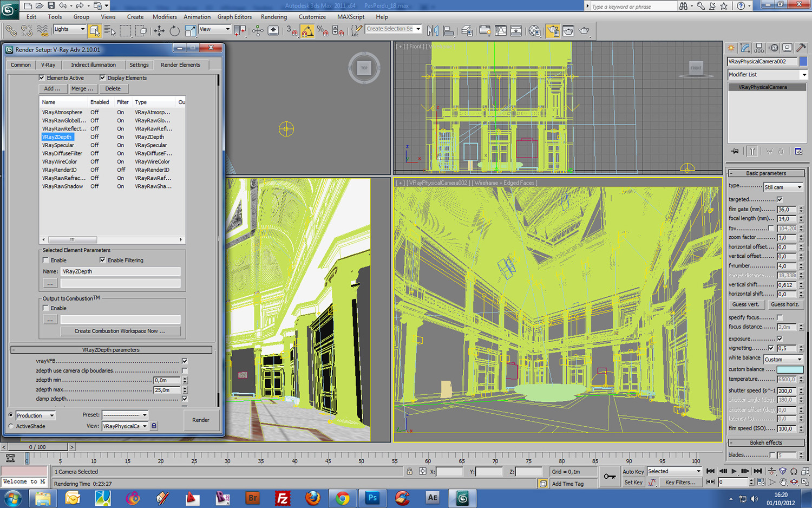Viewport: 812px width, 508px height.
Task: Enable zdepth use camera clip boundaries
Action: click(x=185, y=371)
